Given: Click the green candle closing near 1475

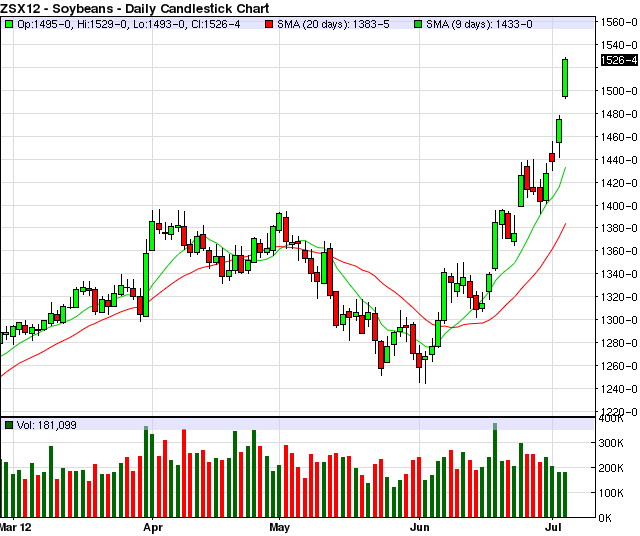Looking at the screenshot, I should click(559, 131).
